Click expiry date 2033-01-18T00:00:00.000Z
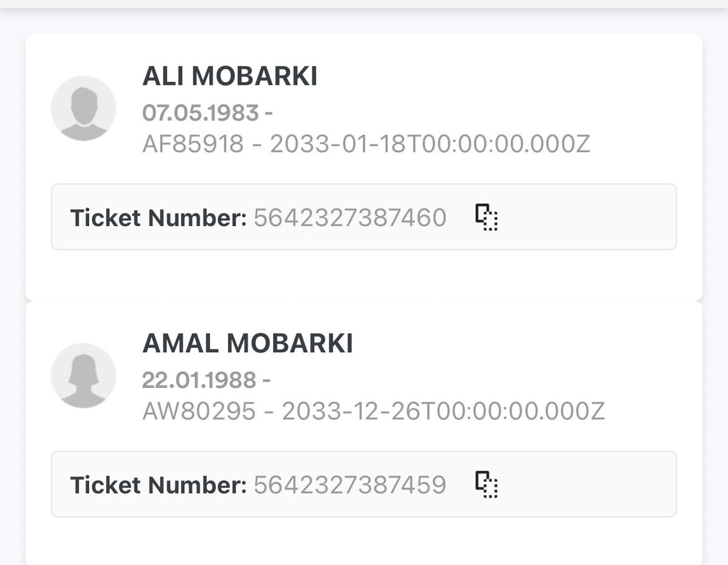 point(430,144)
